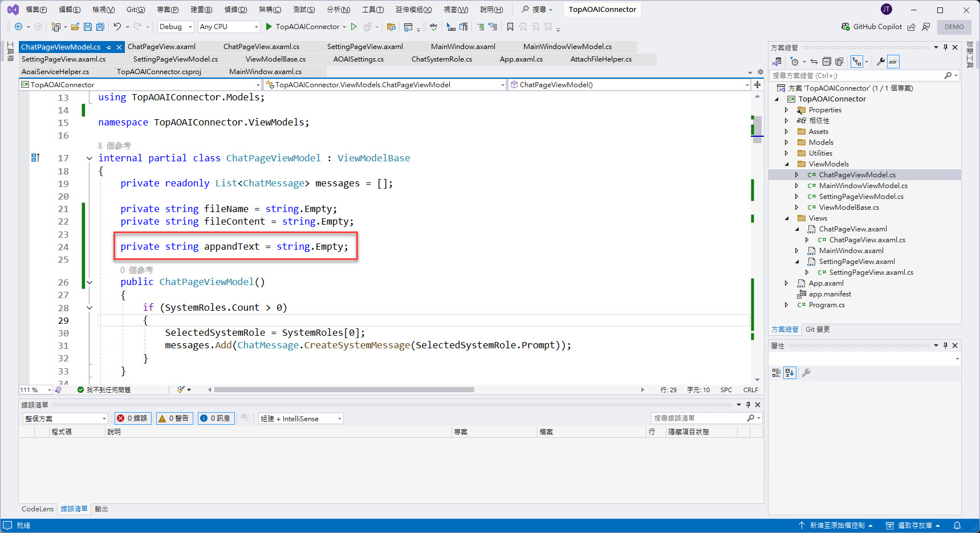Toggle a bookmark with the toolbar bookmark icon
This screenshot has width=980, height=533.
click(510, 27)
